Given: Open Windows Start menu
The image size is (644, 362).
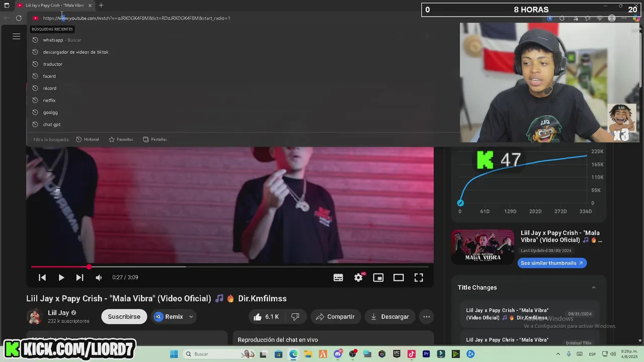Looking at the screenshot, I should 174,354.
